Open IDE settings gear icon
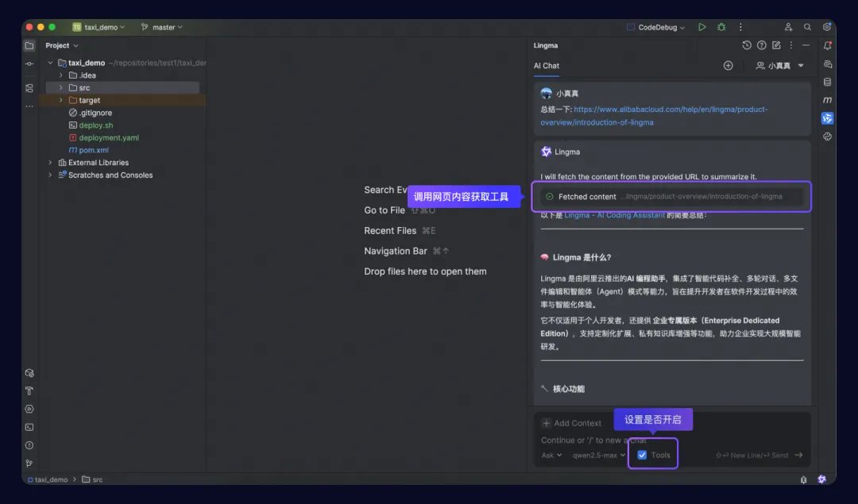The width and height of the screenshot is (858, 504). coord(827,27)
